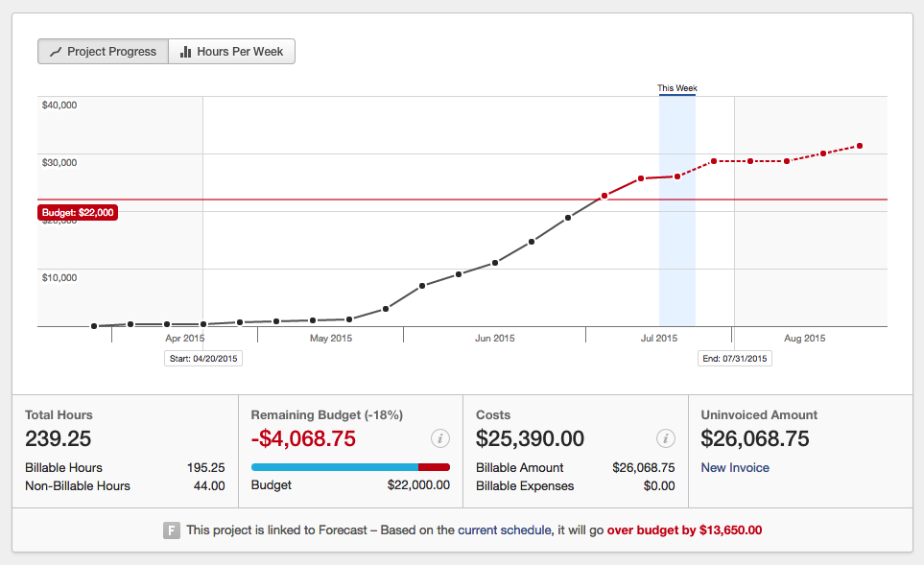Switch to the Hours Per Week view

coord(239,52)
